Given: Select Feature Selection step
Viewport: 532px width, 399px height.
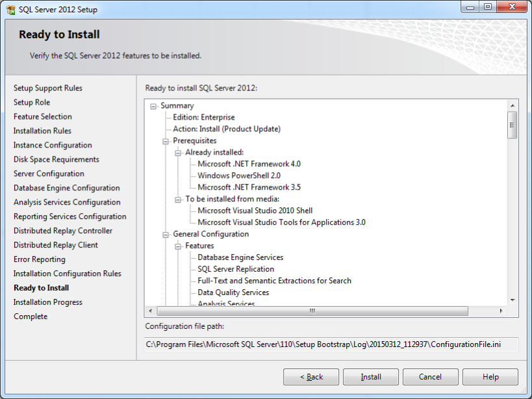Looking at the screenshot, I should click(x=43, y=117).
